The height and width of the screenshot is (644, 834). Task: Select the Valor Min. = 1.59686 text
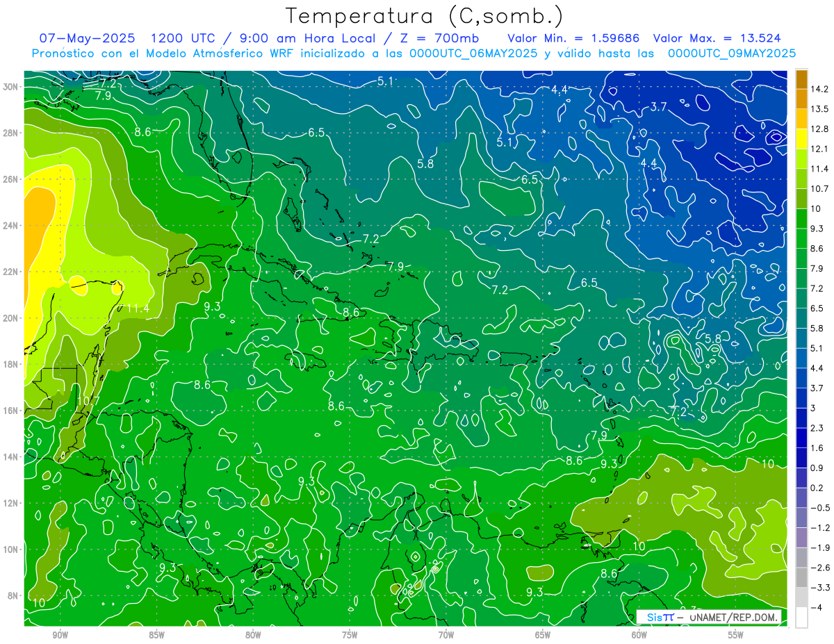pos(573,38)
